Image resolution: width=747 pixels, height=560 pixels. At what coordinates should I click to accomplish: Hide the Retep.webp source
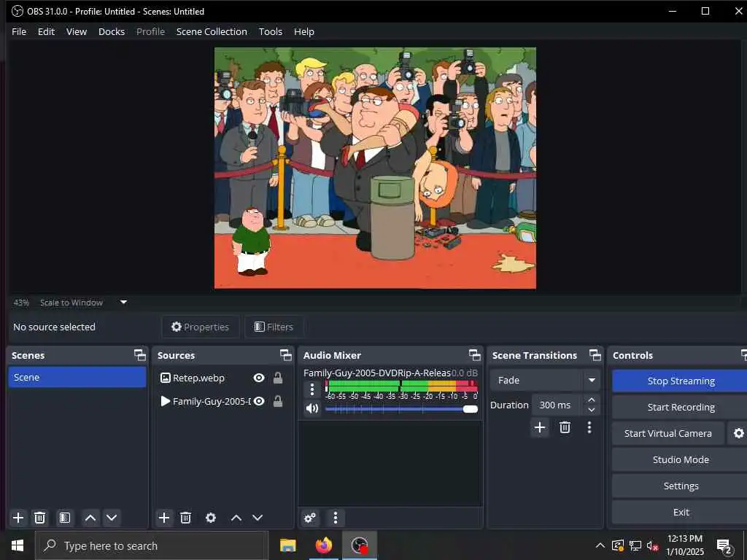click(x=259, y=378)
